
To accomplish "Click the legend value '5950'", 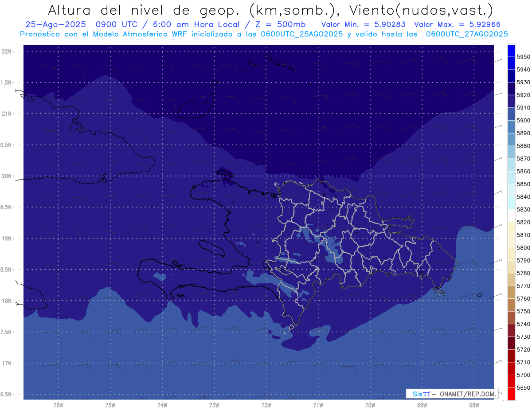I will [x=523, y=57].
